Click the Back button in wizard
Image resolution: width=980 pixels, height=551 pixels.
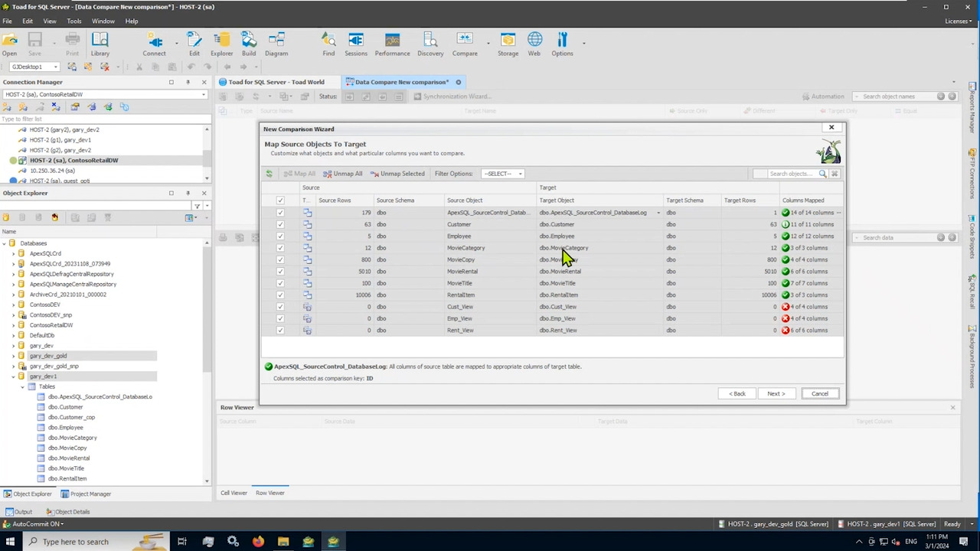[738, 393]
